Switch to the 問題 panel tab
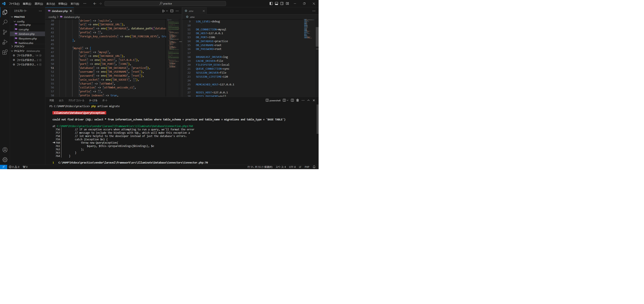The width and height of the screenshot is (644, 304). point(52,100)
